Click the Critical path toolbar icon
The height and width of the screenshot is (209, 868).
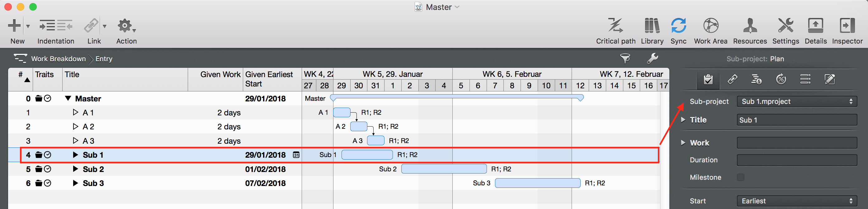tap(615, 26)
